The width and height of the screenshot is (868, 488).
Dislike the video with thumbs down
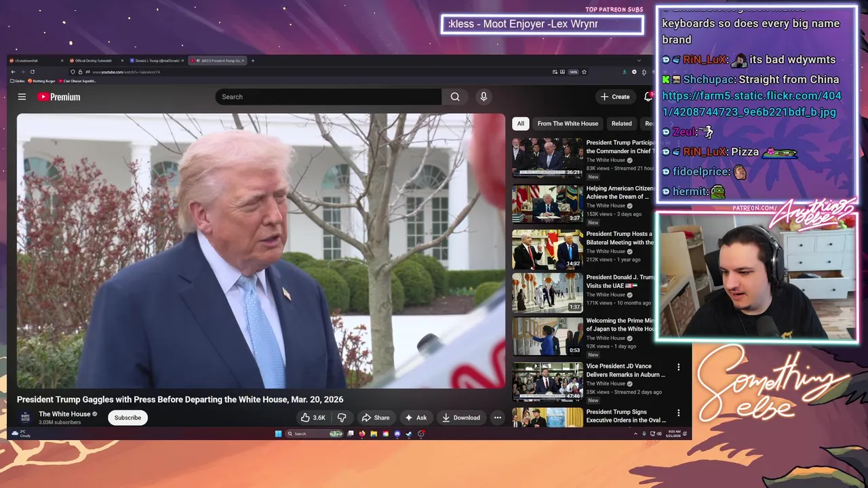point(342,418)
